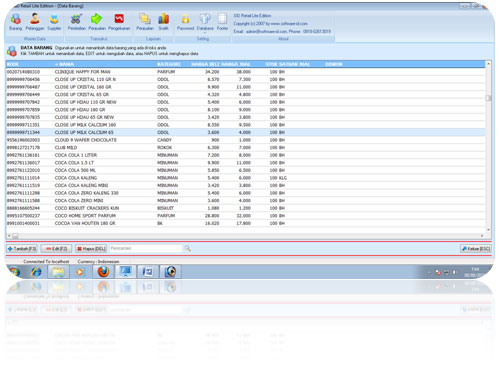Select row COCA COLA ZERO MINI

[x=246, y=201]
